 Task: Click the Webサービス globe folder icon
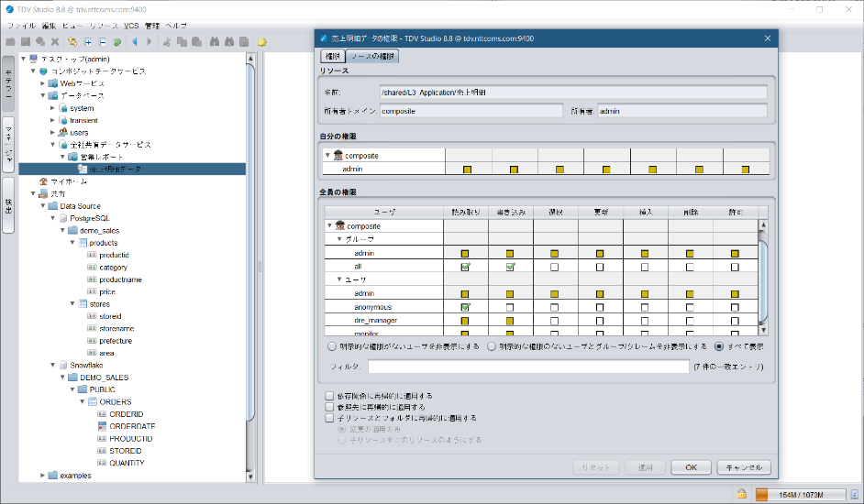coord(53,83)
